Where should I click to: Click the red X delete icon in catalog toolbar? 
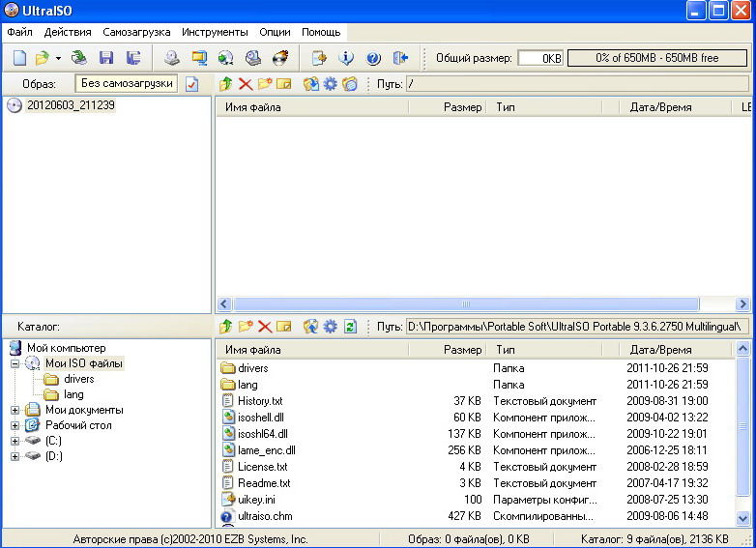pos(265,327)
